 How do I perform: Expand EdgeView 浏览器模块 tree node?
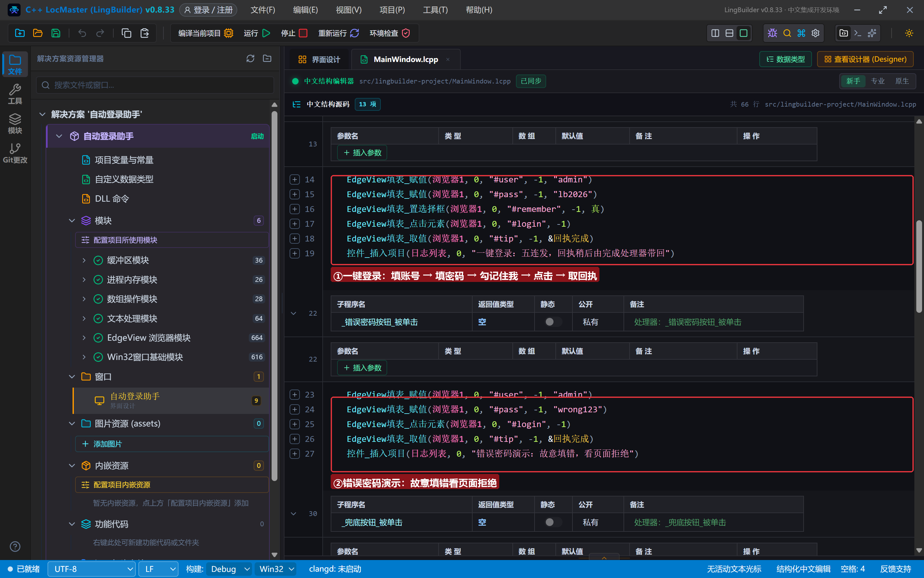(x=84, y=337)
